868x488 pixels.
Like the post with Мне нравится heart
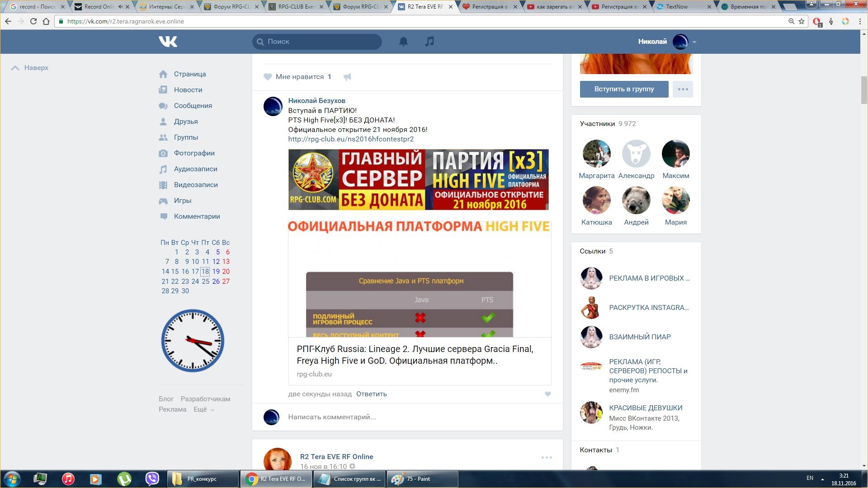268,77
